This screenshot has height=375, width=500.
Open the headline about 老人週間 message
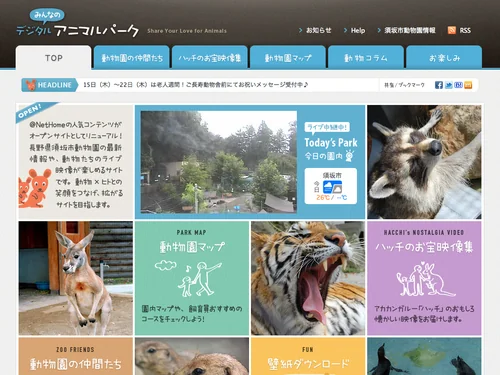tap(195, 85)
